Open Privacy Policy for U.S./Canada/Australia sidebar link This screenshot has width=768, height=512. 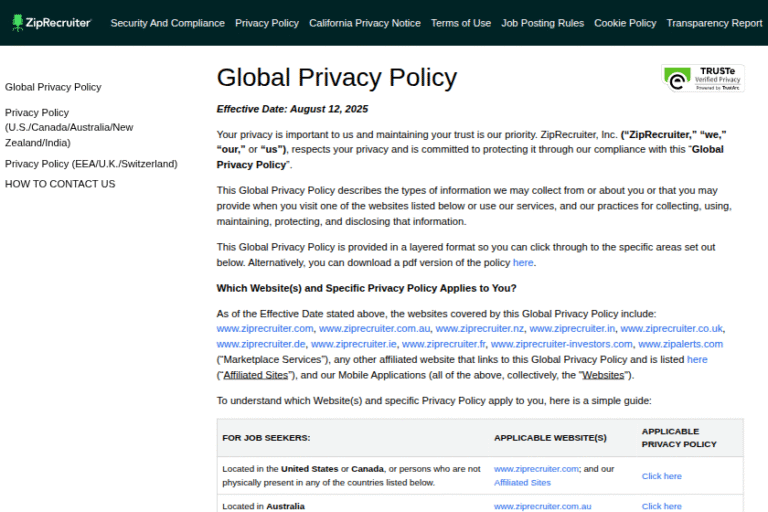[x=68, y=127]
